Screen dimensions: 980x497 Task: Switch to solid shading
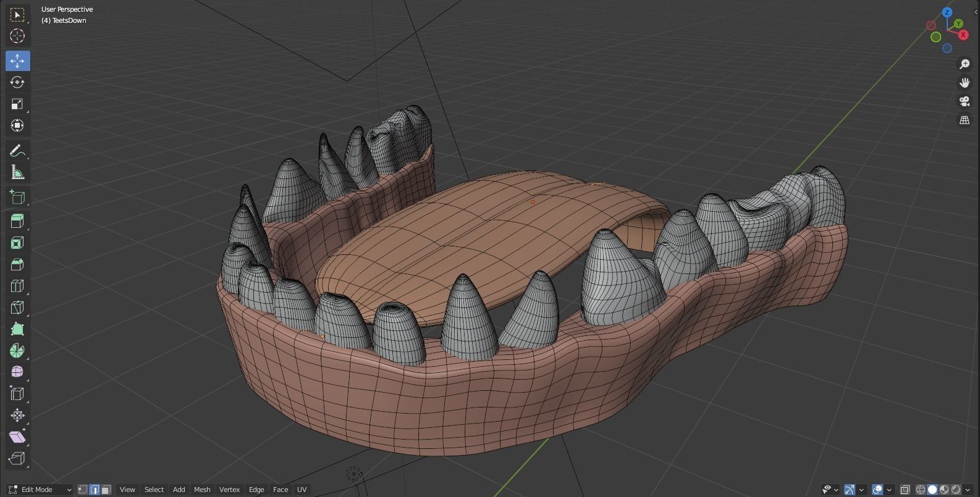point(932,490)
